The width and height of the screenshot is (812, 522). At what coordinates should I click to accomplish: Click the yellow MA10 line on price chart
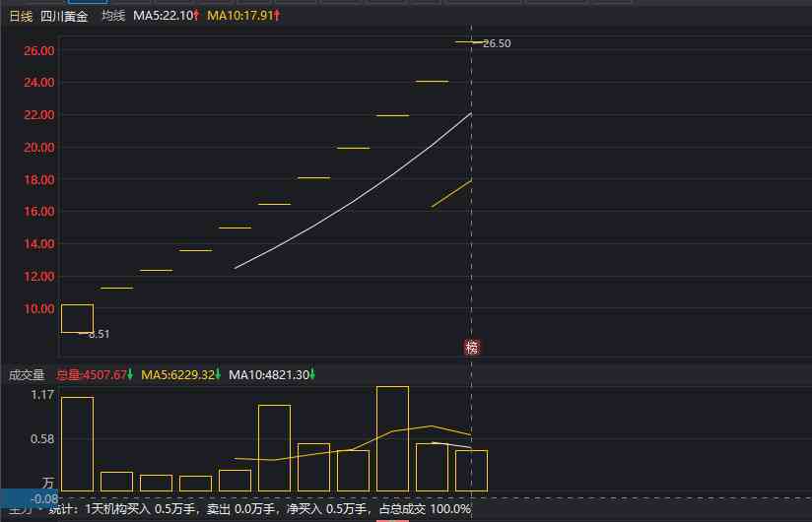click(x=452, y=193)
